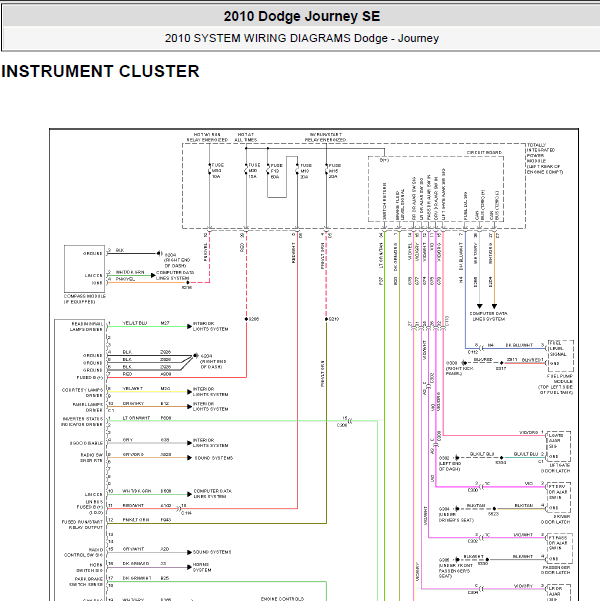Click 'SOUND SYSTEMS' beside the GRY/ORG wire

point(214,458)
